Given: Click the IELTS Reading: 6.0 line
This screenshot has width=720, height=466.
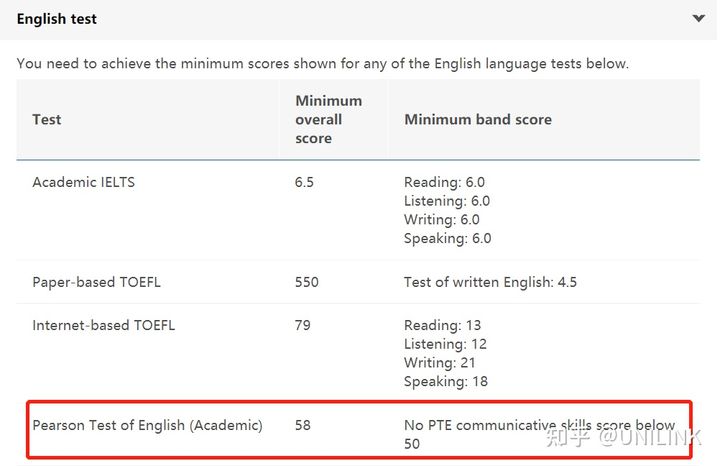Looking at the screenshot, I should (444, 182).
